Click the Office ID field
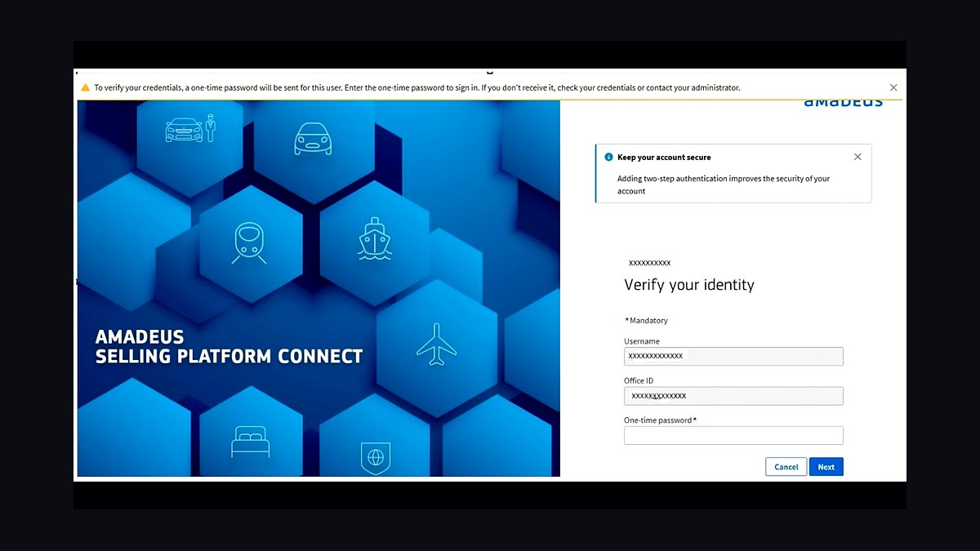The height and width of the screenshot is (551, 980). (x=733, y=396)
